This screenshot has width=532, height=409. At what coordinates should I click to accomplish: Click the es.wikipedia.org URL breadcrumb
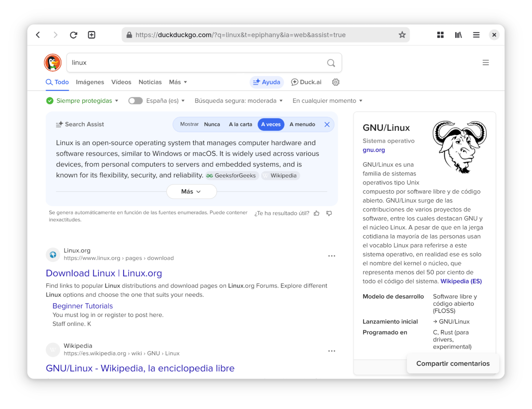click(121, 354)
